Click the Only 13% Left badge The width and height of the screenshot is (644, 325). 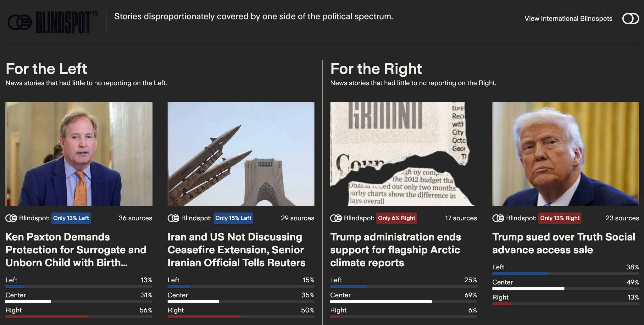coord(71,218)
